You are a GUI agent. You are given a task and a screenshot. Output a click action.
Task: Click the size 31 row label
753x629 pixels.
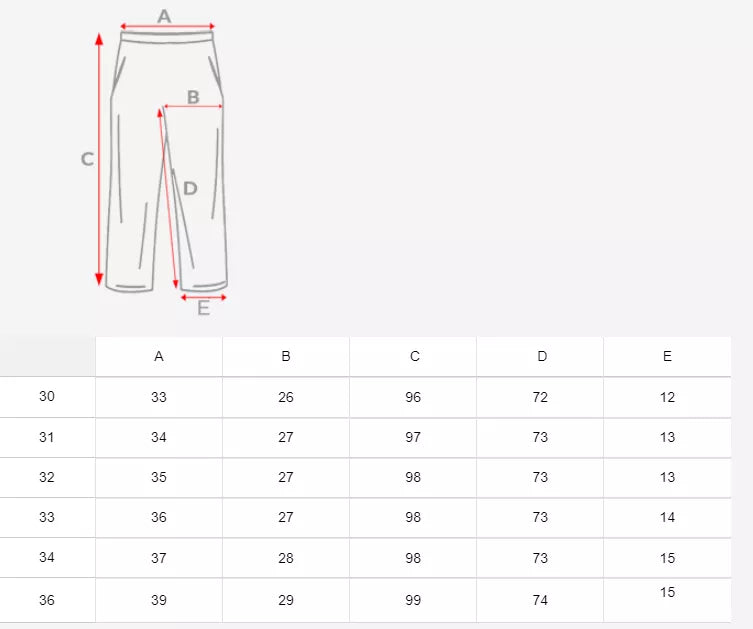(x=47, y=437)
